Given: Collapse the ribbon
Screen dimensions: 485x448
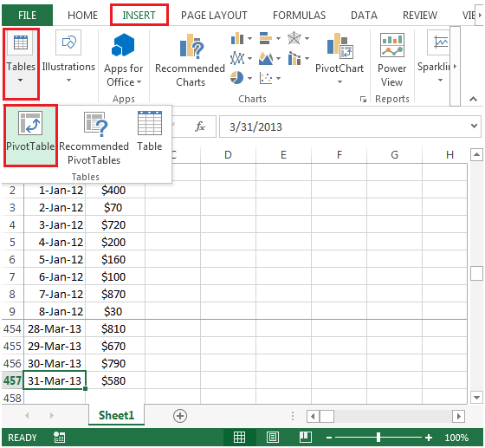Looking at the screenshot, I should (x=473, y=99).
